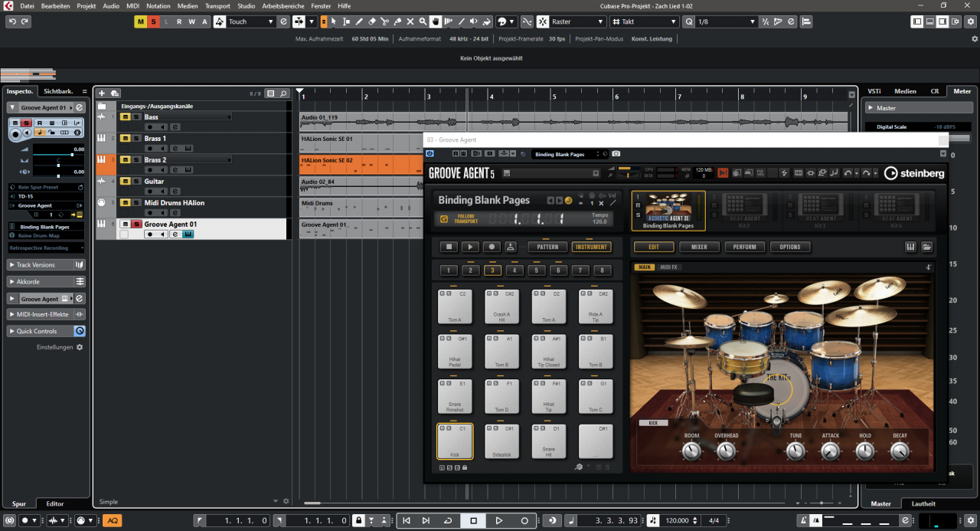980x531 pixels.
Task: Toggle global Mute M in toolbar
Action: click(x=140, y=21)
